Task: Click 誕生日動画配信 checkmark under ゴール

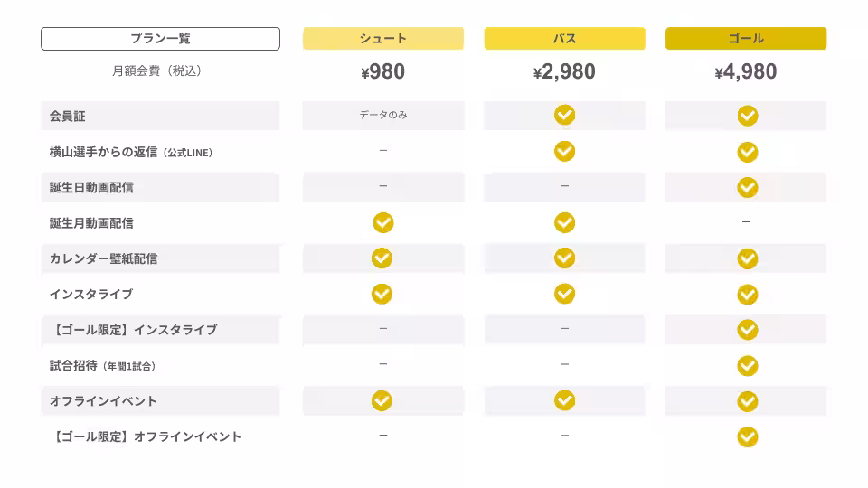Action: [x=747, y=187]
